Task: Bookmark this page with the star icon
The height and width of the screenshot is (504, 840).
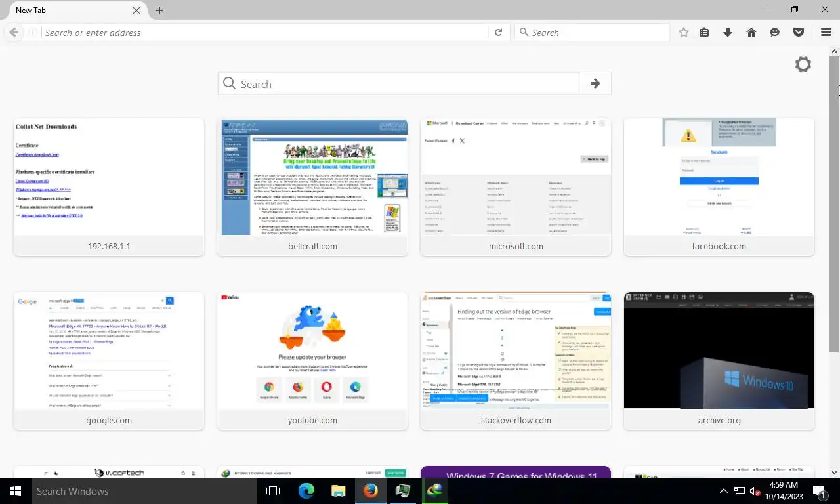Action: [684, 33]
